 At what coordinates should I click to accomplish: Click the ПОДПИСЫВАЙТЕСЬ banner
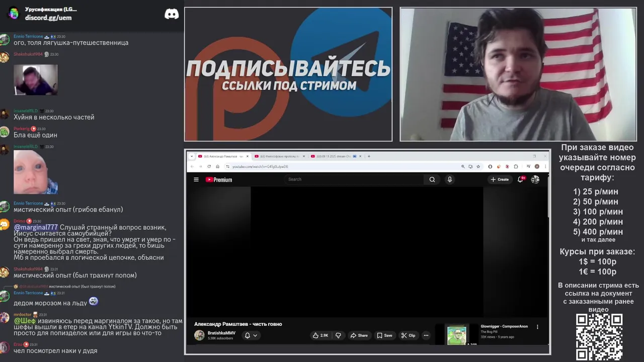point(288,74)
